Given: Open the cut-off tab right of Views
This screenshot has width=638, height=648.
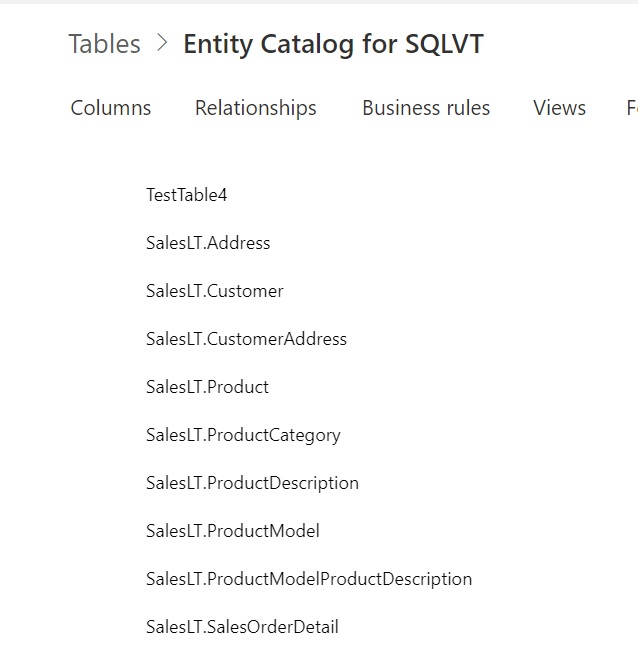Looking at the screenshot, I should 631,108.
